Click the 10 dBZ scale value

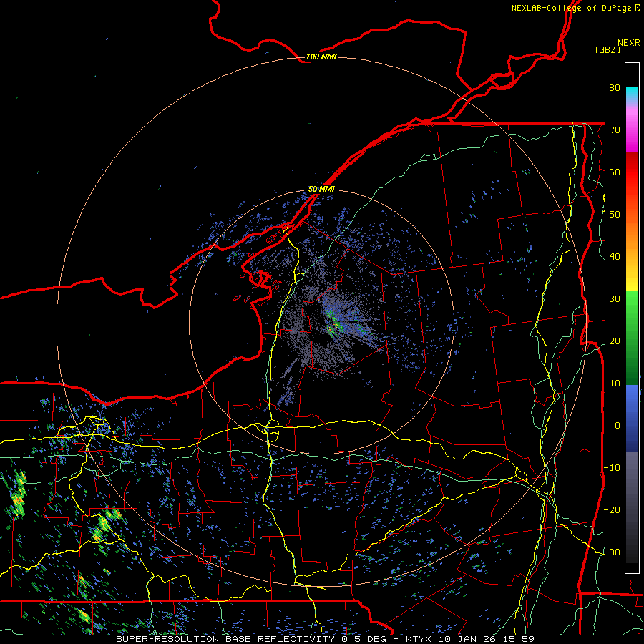615,384
